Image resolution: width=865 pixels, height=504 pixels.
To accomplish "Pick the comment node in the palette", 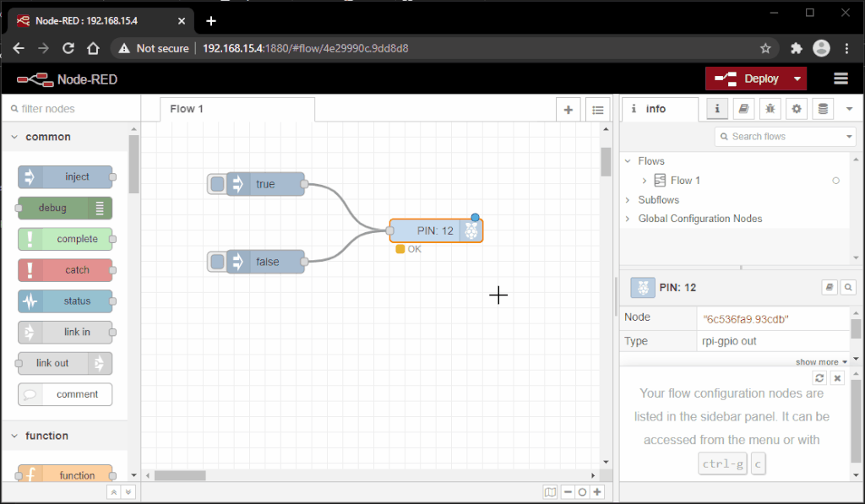I will pos(65,394).
